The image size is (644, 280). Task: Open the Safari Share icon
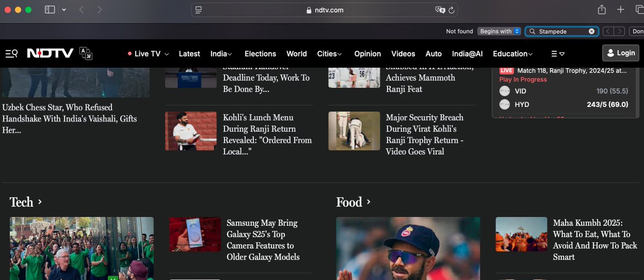tap(602, 10)
